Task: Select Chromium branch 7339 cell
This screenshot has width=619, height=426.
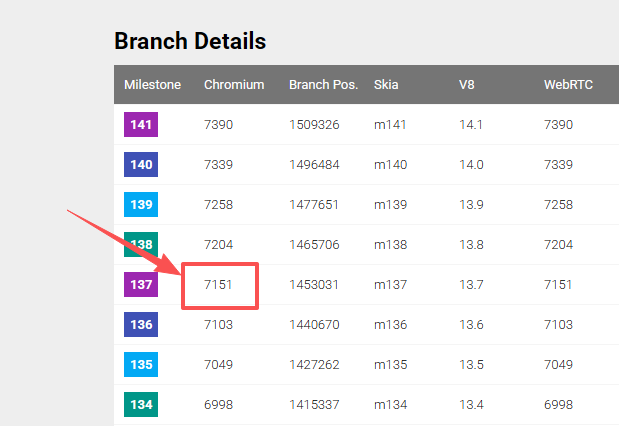Action: pos(218,165)
